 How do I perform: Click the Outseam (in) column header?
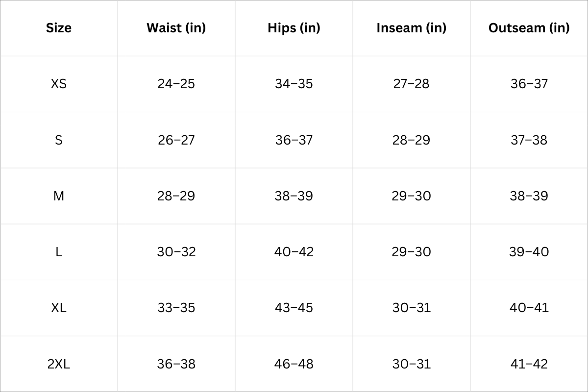coord(529,28)
